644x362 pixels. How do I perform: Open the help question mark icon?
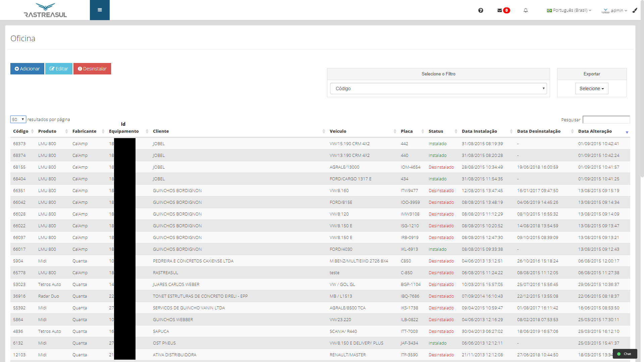click(x=481, y=10)
